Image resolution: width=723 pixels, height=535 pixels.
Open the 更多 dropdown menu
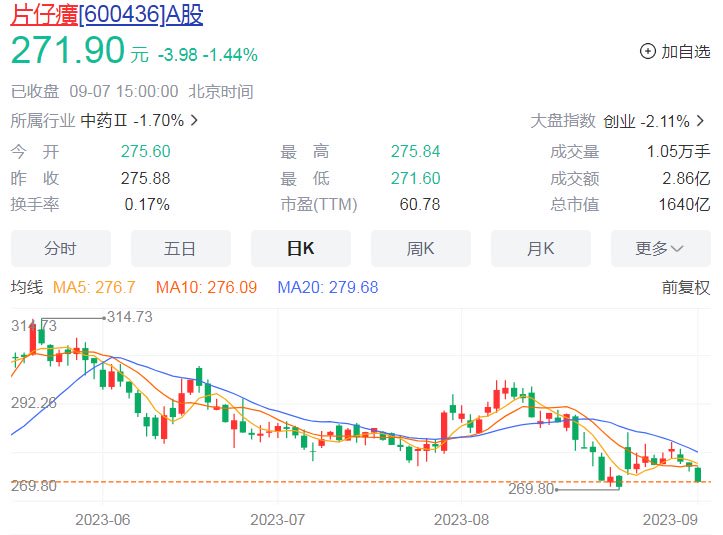point(660,249)
